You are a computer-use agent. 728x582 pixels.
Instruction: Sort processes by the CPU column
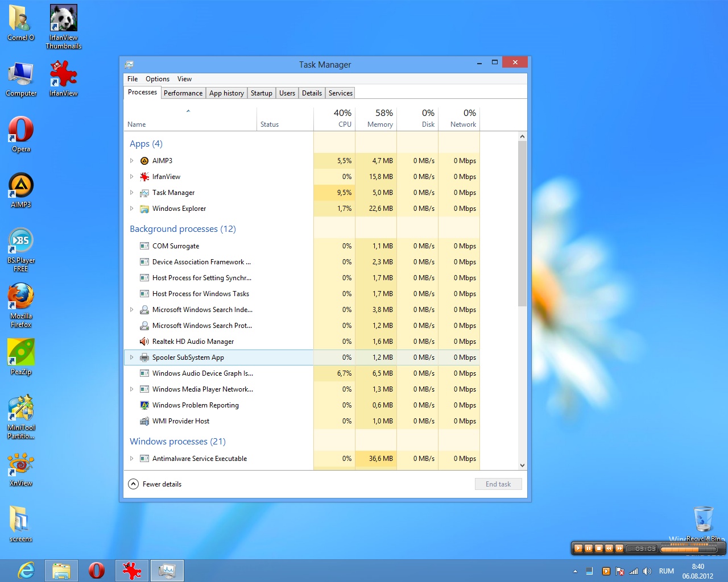334,118
